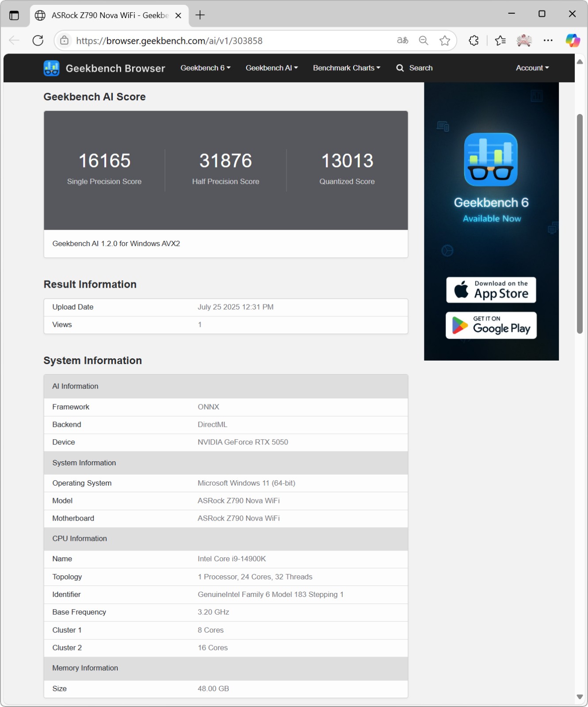This screenshot has height=707, width=588.
Task: Click the 16165 single precision score
Action: [104, 161]
